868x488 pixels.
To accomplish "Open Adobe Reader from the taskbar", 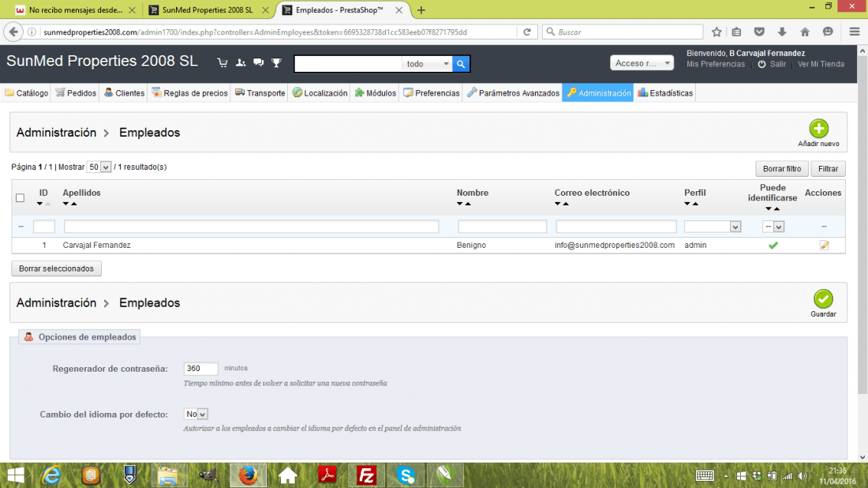I will pos(327,475).
